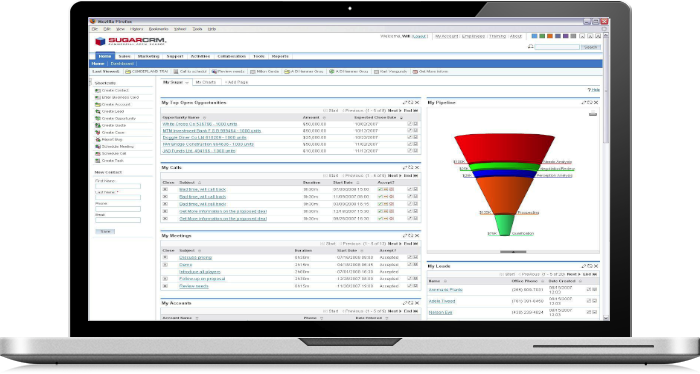
Task: Click the Last Name field in New Contact
Action: 118,197
